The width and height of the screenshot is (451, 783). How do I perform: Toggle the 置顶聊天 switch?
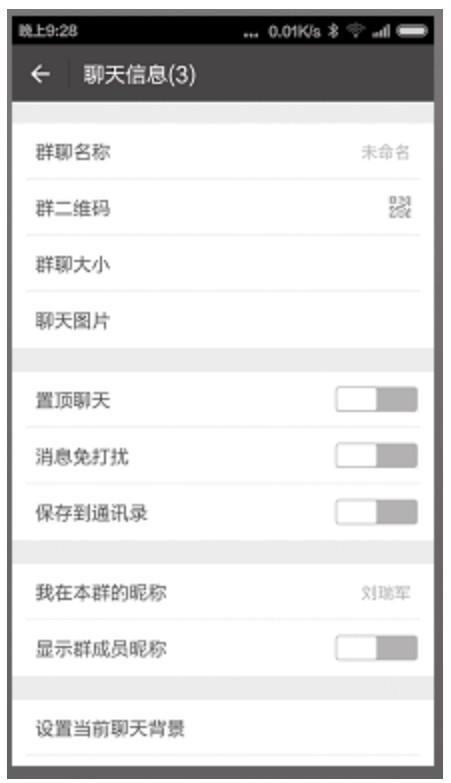(x=376, y=399)
